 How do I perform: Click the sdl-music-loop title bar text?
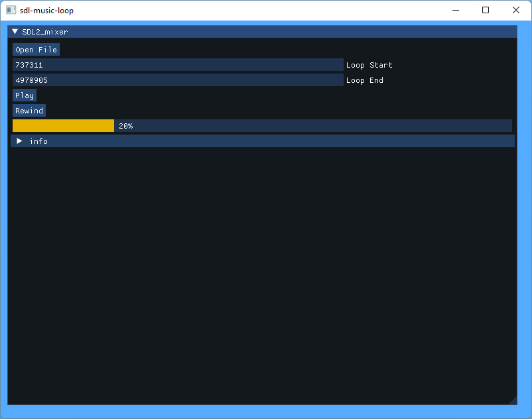point(46,10)
